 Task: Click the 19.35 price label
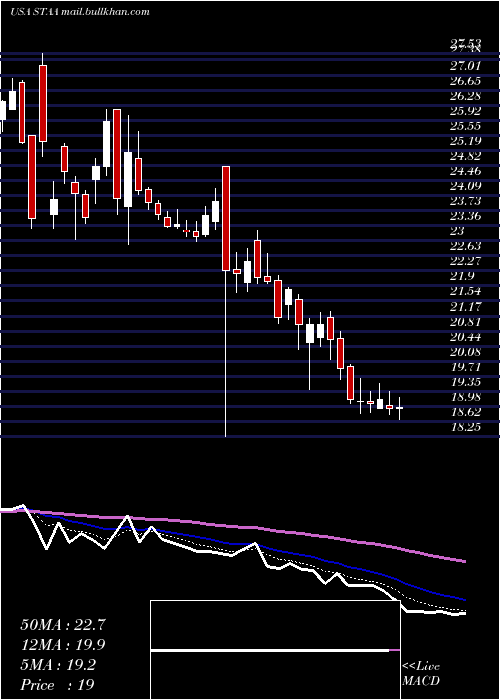(465, 382)
